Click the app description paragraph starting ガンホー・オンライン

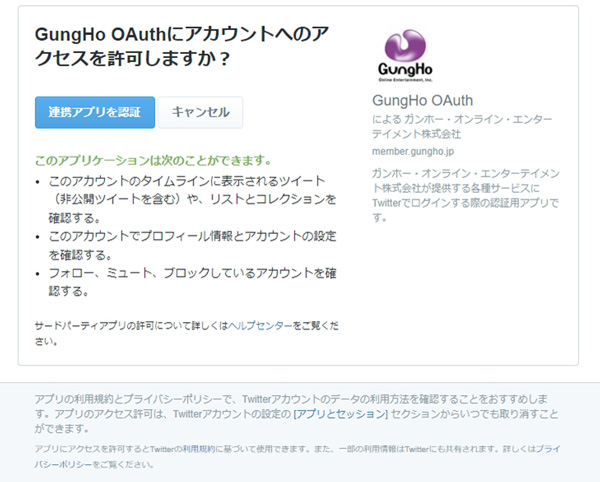click(466, 195)
